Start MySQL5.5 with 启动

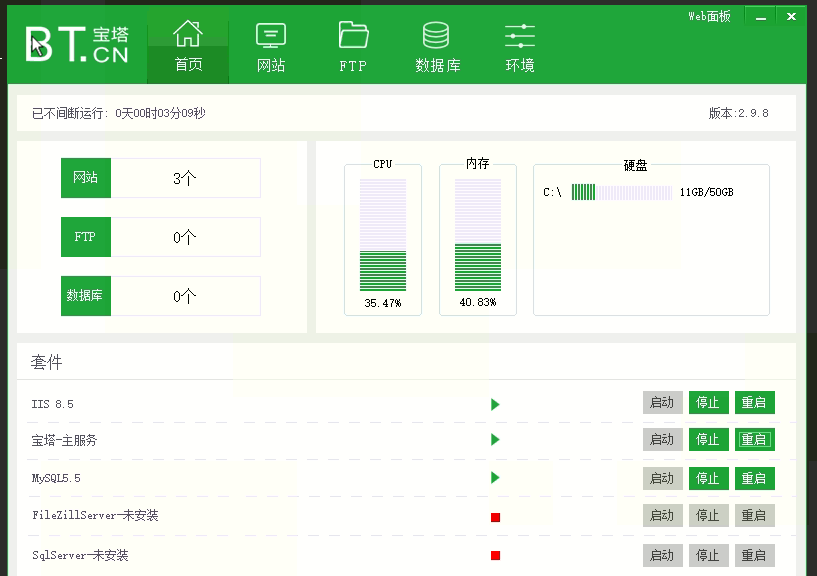[x=662, y=479]
